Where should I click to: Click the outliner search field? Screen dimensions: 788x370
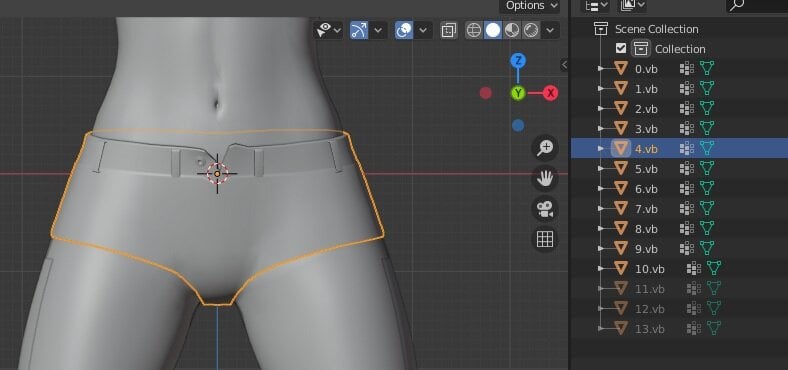[756, 5]
